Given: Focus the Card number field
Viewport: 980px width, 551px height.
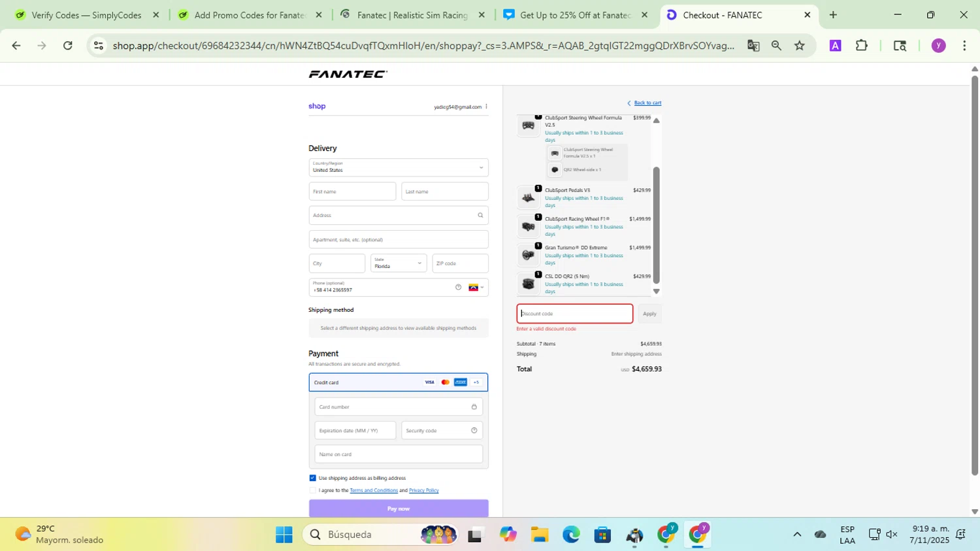Looking at the screenshot, I should click(399, 407).
